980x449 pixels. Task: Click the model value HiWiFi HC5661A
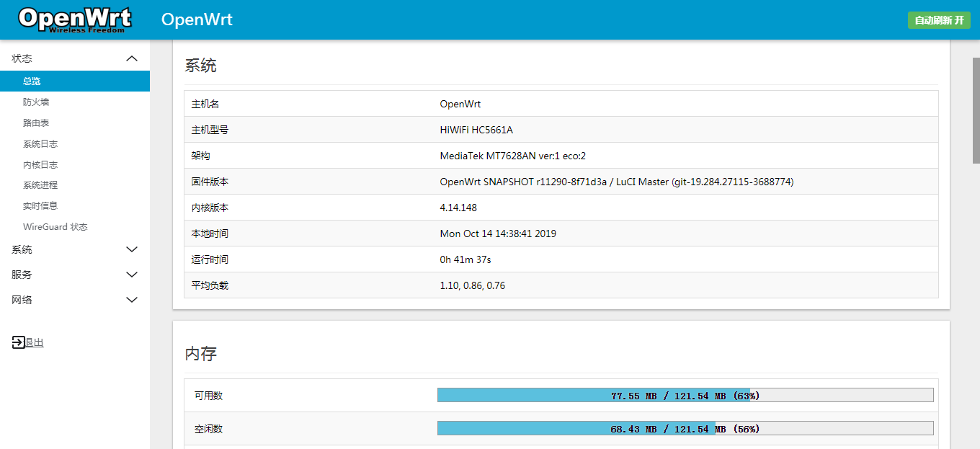tap(476, 130)
